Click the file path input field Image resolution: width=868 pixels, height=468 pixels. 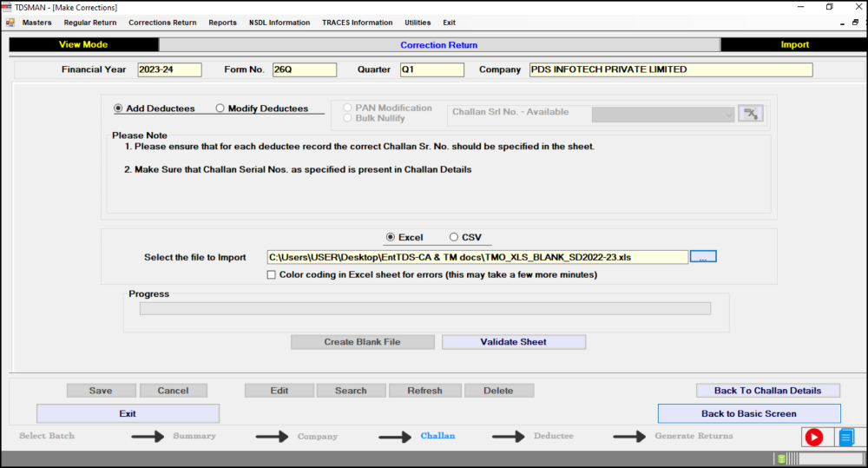coord(477,257)
